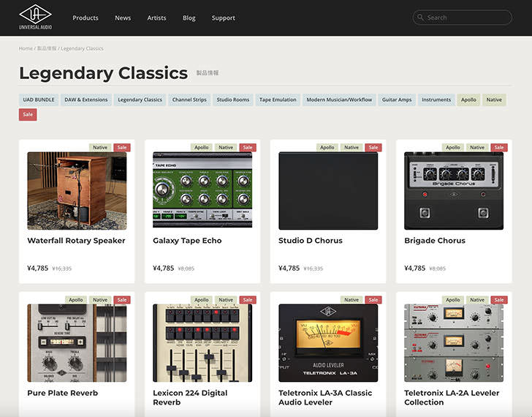This screenshot has height=417, width=532.
Task: Open the Teletronix LA-2A Leveler Collection thumbnail
Action: click(x=454, y=343)
